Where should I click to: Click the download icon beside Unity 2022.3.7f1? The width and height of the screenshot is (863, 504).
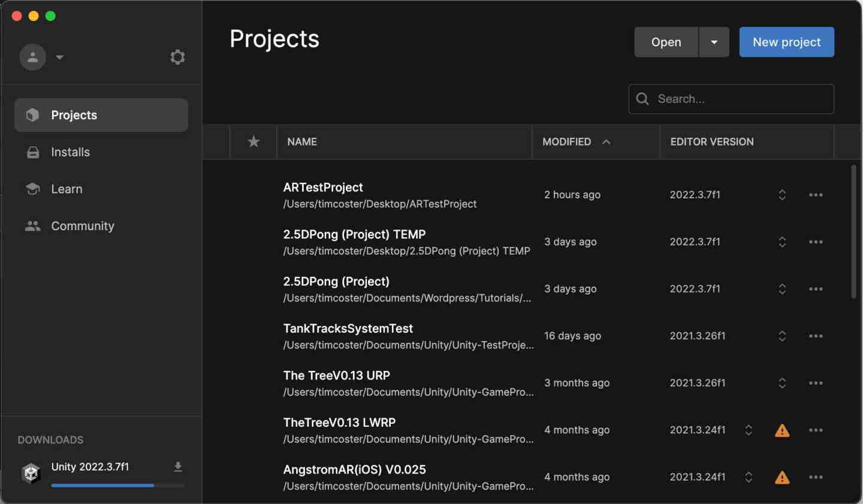coord(178,467)
